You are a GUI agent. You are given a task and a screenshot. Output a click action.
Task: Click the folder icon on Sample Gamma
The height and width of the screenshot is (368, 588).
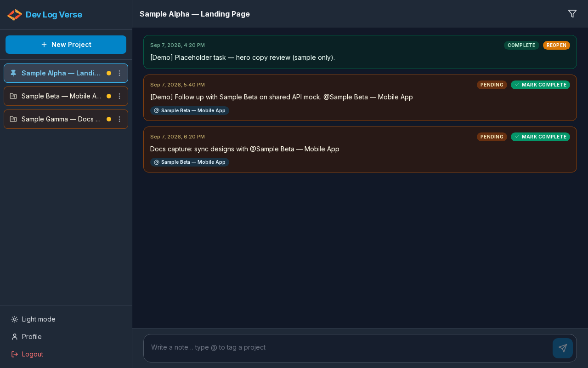point(13,119)
